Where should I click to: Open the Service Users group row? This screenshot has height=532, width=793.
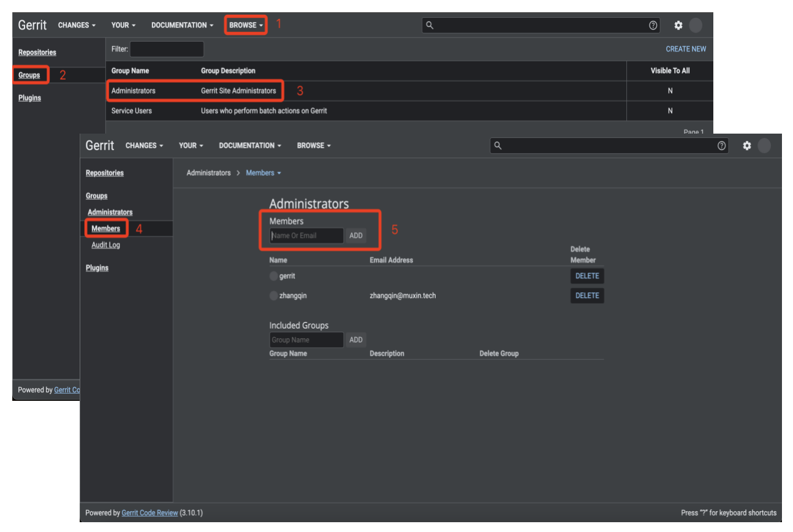pyautogui.click(x=132, y=111)
